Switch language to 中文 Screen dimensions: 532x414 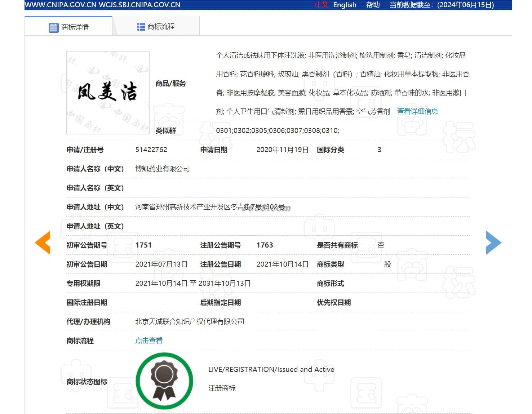(322, 5)
